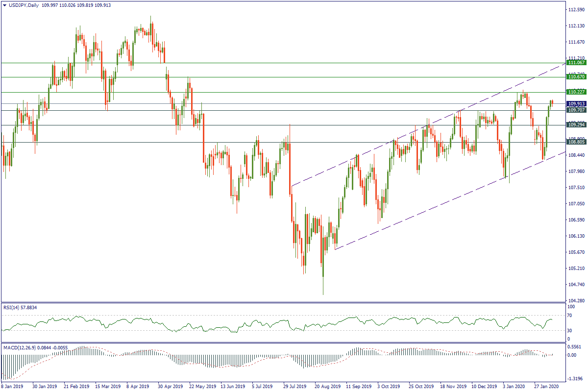Click the 112.590 price on the scale

pyautogui.click(x=576, y=10)
